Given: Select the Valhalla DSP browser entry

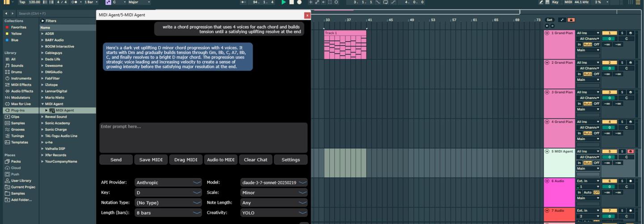Looking at the screenshot, I should (55, 149).
